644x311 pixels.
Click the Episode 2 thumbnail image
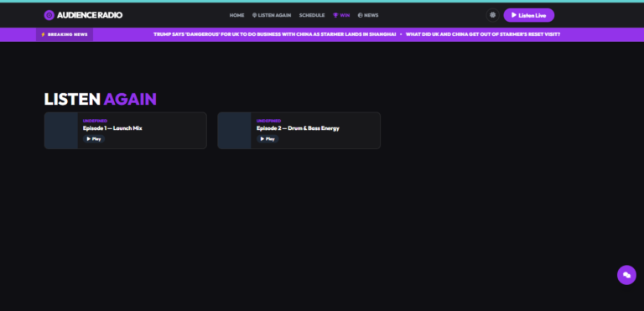point(235,131)
